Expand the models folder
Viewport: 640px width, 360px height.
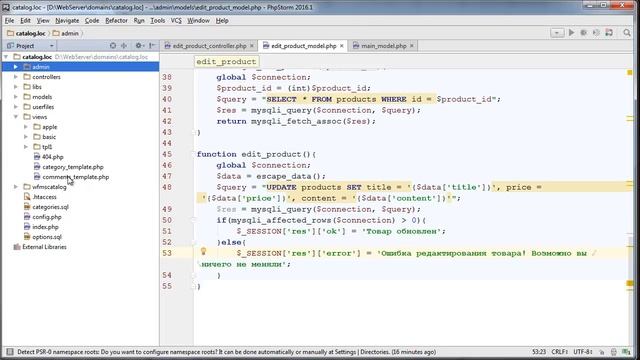[x=16, y=97]
